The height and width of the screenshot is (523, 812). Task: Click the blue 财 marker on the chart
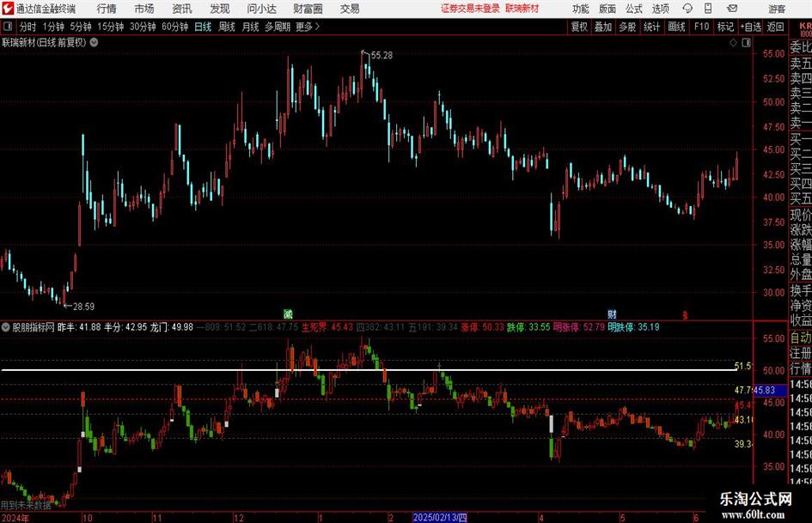click(x=612, y=313)
